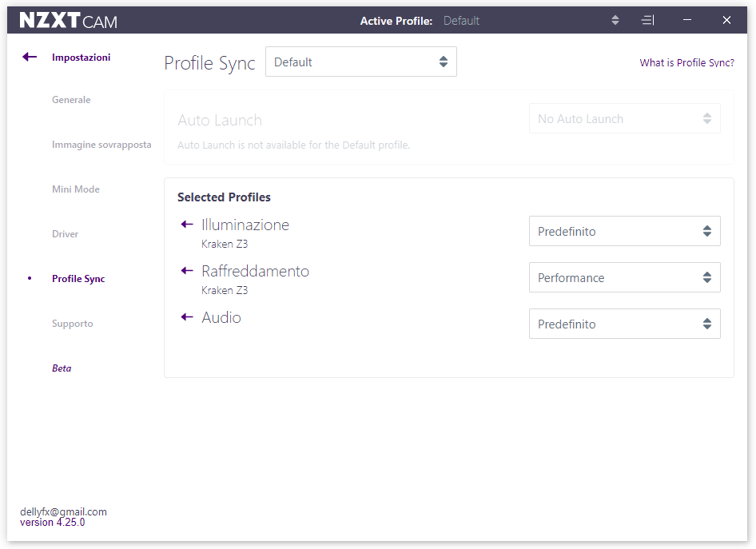The height and width of the screenshot is (549, 756).
Task: Click the Audio label
Action: (x=221, y=317)
